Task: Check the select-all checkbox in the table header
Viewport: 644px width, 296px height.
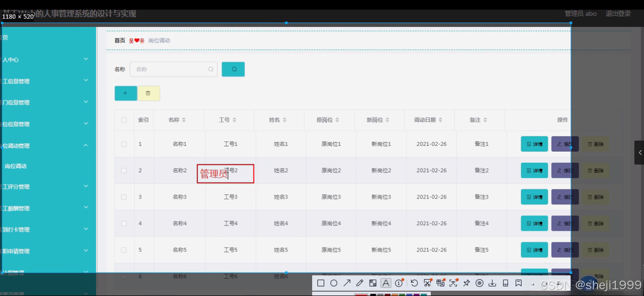Action: click(123, 120)
